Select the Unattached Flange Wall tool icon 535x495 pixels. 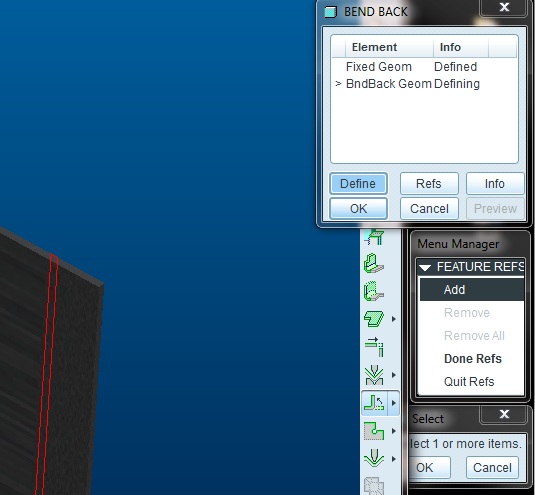pyautogui.click(x=374, y=291)
